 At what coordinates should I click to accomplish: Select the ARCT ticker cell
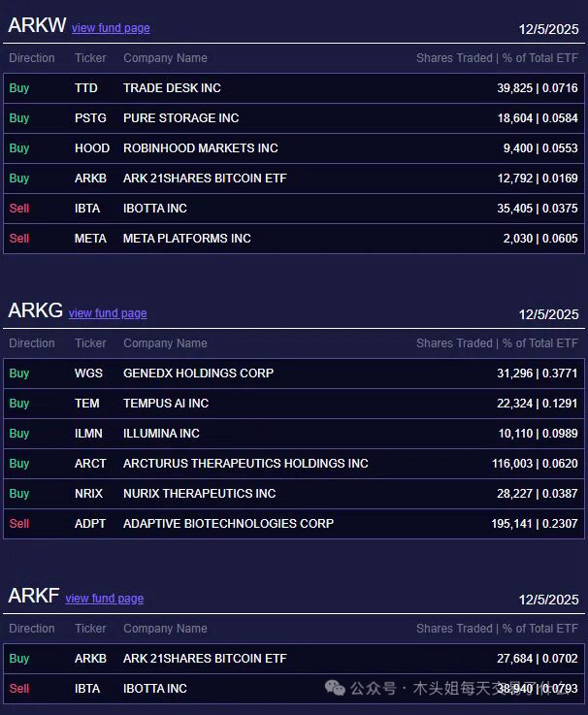point(90,464)
